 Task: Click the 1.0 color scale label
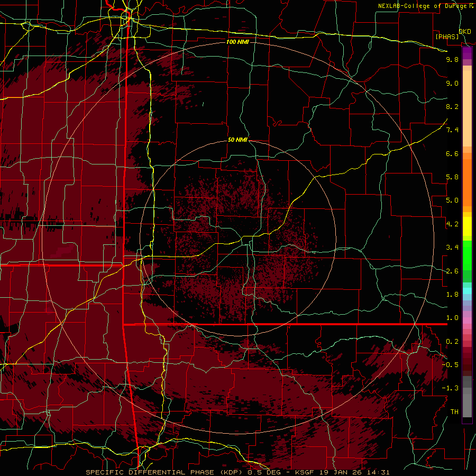tap(452, 318)
